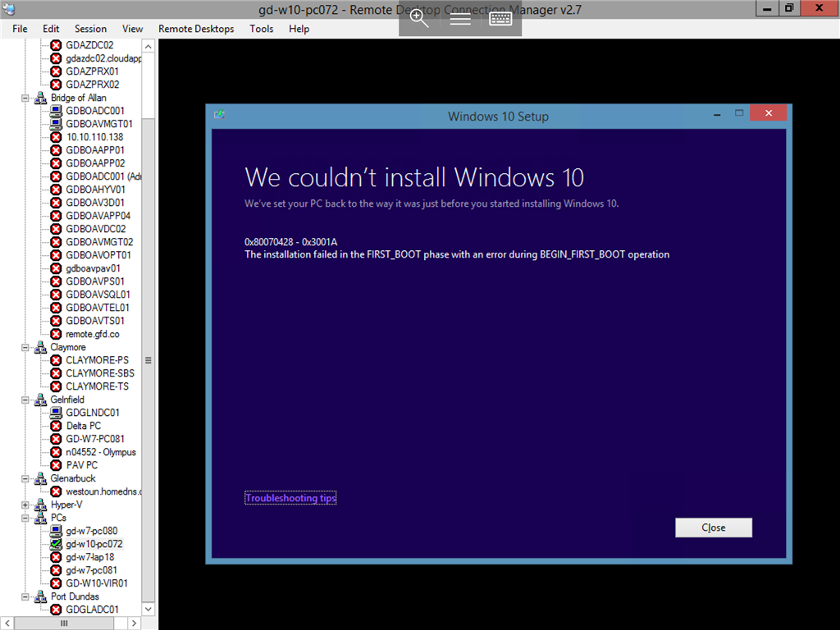This screenshot has height=630, width=840.
Task: Expand the Hyper-V group
Action: 25,504
